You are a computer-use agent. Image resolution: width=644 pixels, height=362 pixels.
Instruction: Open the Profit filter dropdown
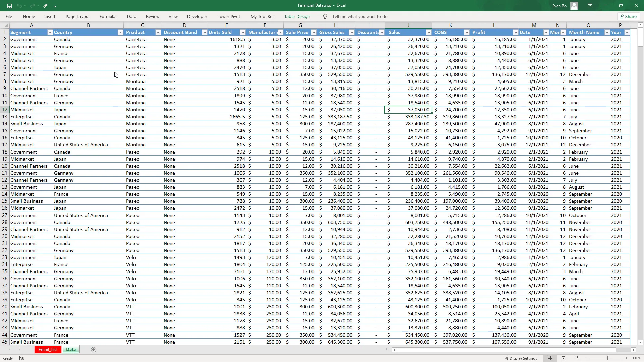pos(516,33)
